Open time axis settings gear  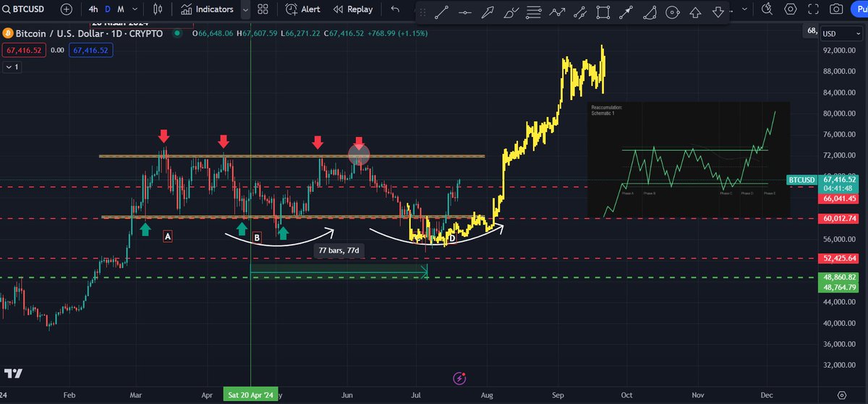click(841, 395)
